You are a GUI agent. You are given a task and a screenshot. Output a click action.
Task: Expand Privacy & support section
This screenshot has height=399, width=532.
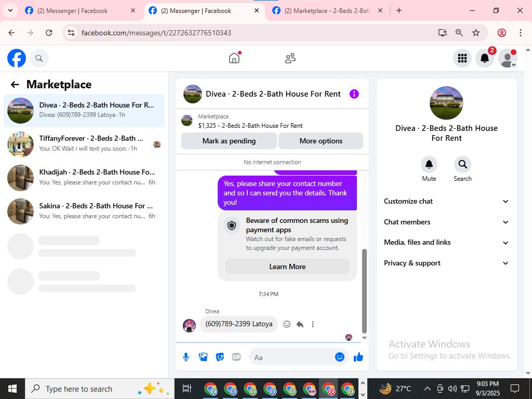tap(446, 263)
